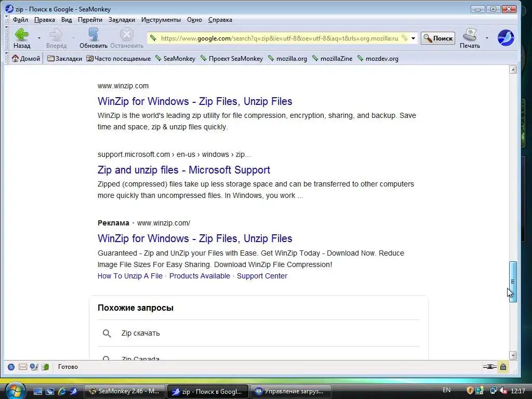The image size is (532, 399).
Task: Click the security shield tray icon
Action: 470,391
